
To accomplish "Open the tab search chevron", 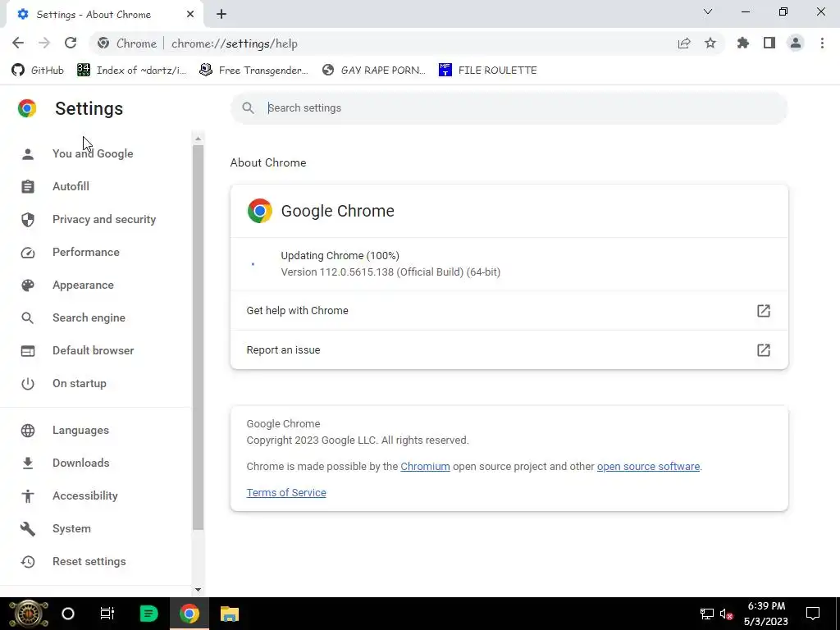I will (x=708, y=11).
